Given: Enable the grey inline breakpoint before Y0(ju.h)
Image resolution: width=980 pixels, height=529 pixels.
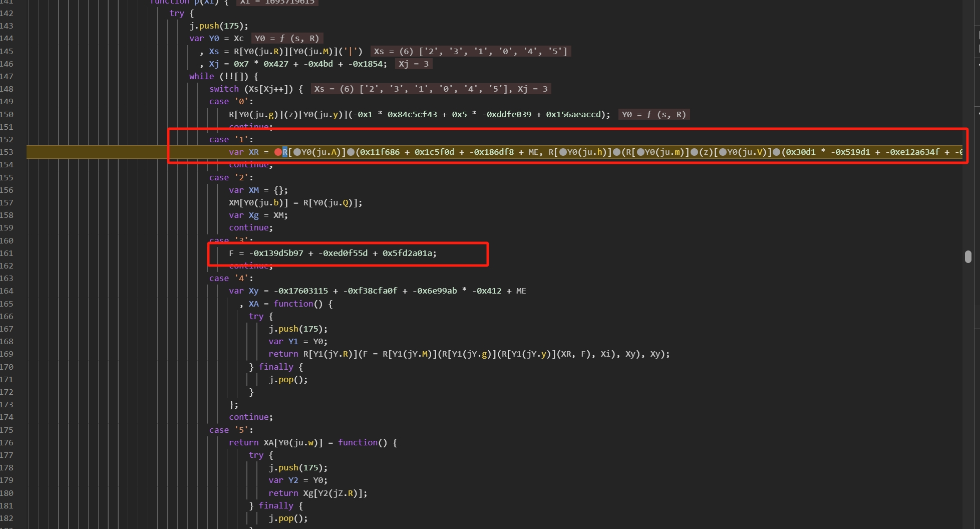Looking at the screenshot, I should click(563, 152).
